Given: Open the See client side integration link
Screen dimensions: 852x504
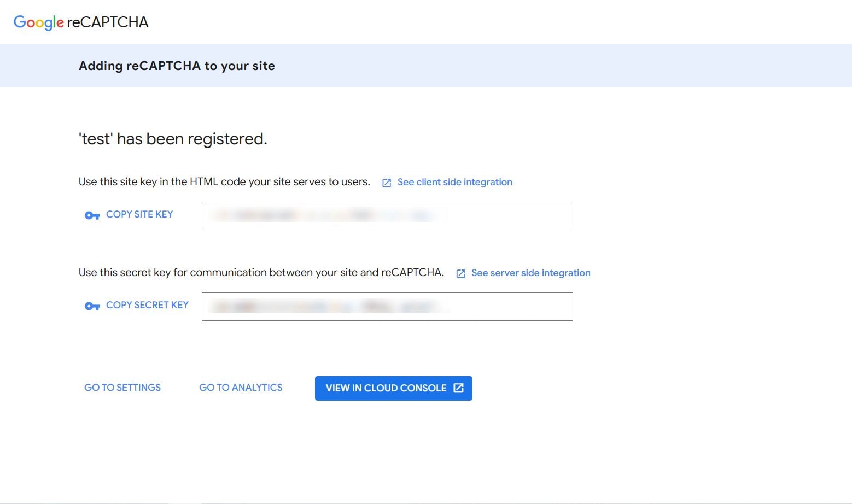Looking at the screenshot, I should click(x=455, y=182).
